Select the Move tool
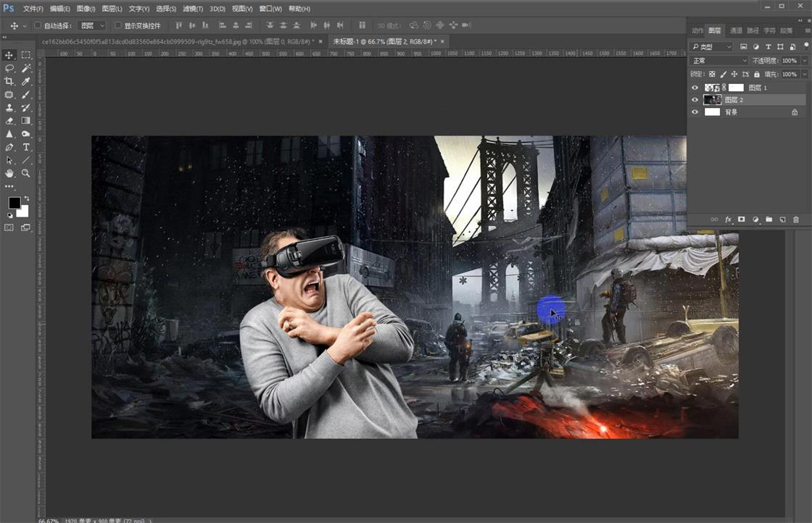 click(10, 54)
